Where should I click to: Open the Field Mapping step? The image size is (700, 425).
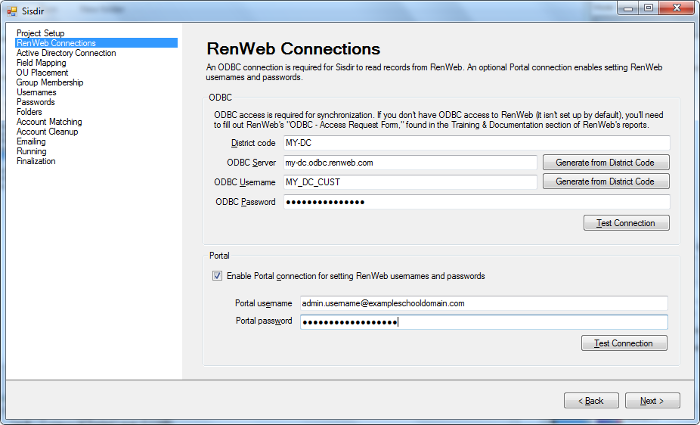point(41,62)
